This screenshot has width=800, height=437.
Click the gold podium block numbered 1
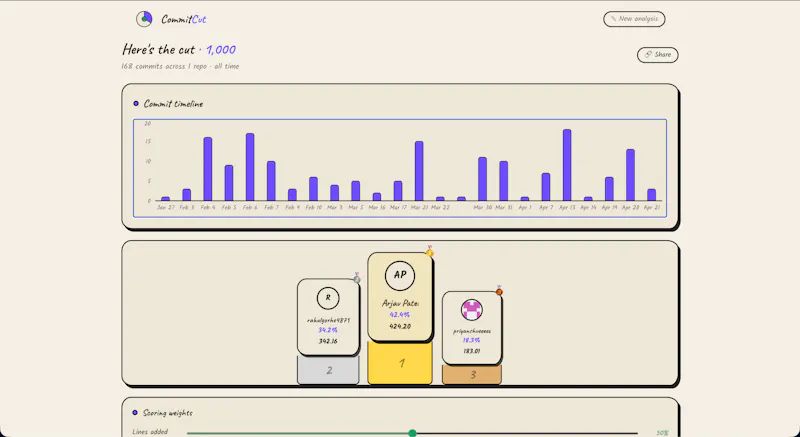tap(400, 363)
